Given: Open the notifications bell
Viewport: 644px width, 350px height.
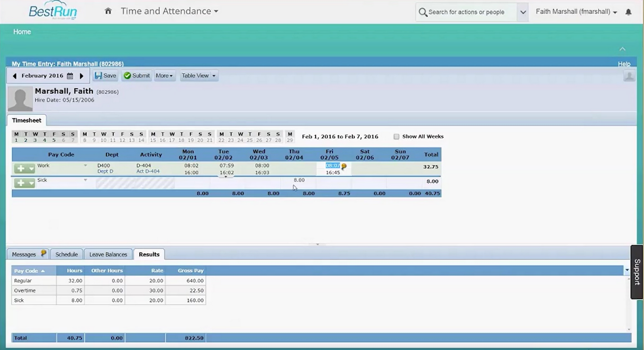Looking at the screenshot, I should tap(628, 12).
